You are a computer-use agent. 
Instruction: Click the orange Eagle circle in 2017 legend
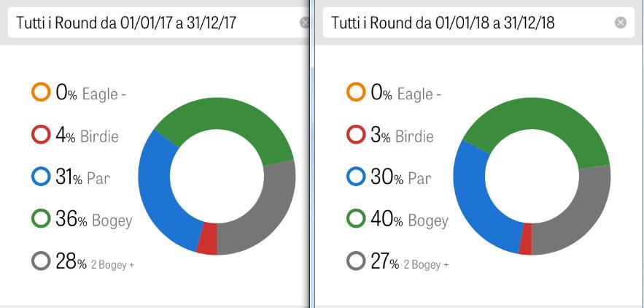pyautogui.click(x=42, y=93)
